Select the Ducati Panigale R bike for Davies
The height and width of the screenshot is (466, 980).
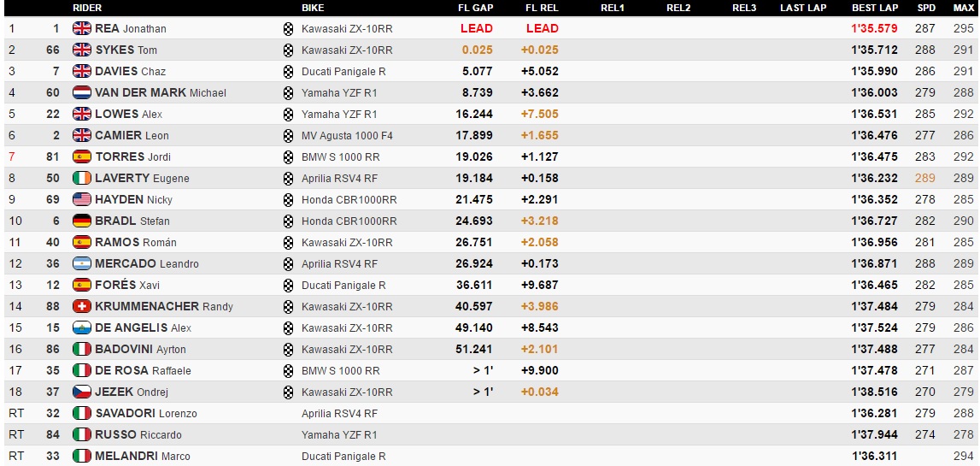pyautogui.click(x=343, y=71)
